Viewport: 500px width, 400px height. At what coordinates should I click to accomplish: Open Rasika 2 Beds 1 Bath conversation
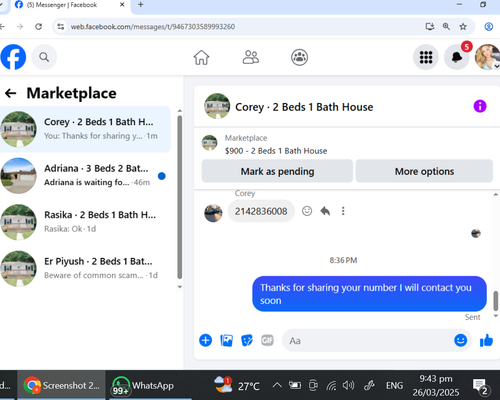click(85, 222)
